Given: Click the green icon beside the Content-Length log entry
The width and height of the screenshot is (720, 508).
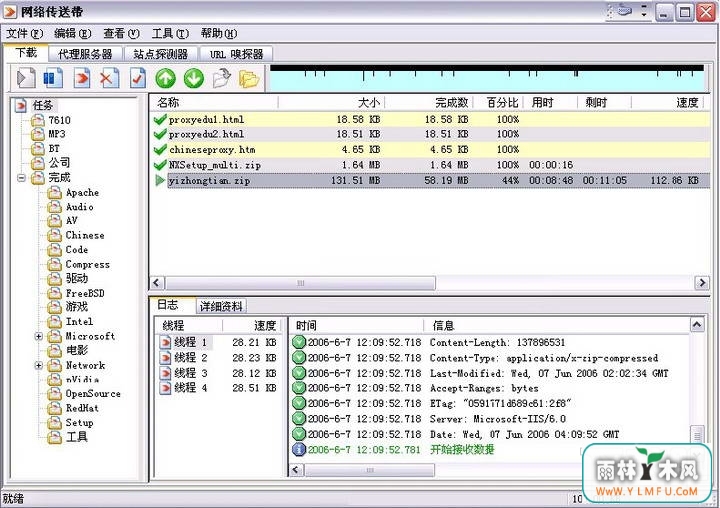Looking at the screenshot, I should (x=299, y=342).
